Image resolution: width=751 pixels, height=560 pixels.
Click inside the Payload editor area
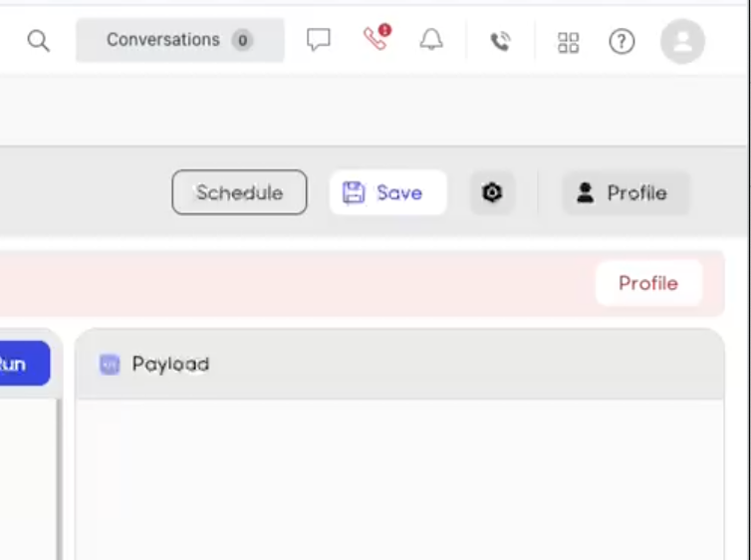[399, 479]
